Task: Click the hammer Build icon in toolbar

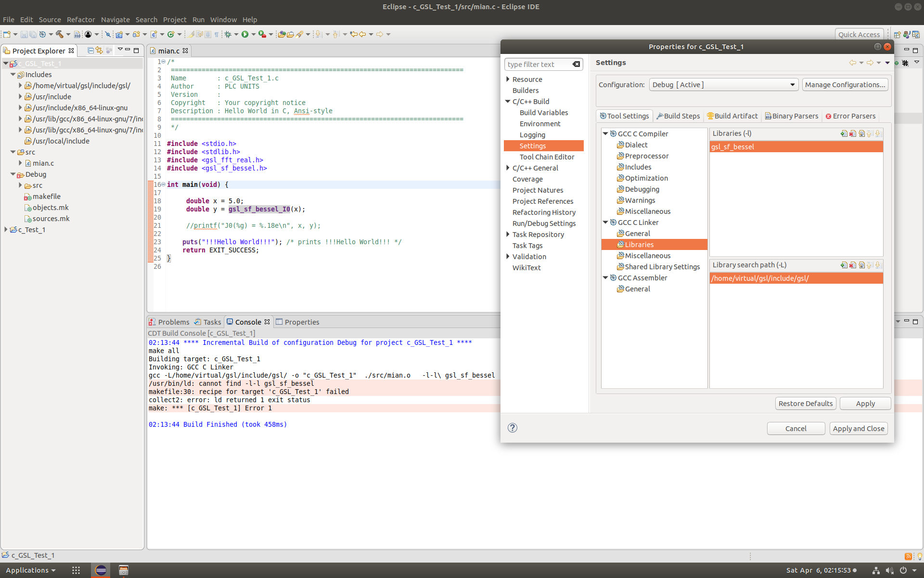Action: point(60,34)
